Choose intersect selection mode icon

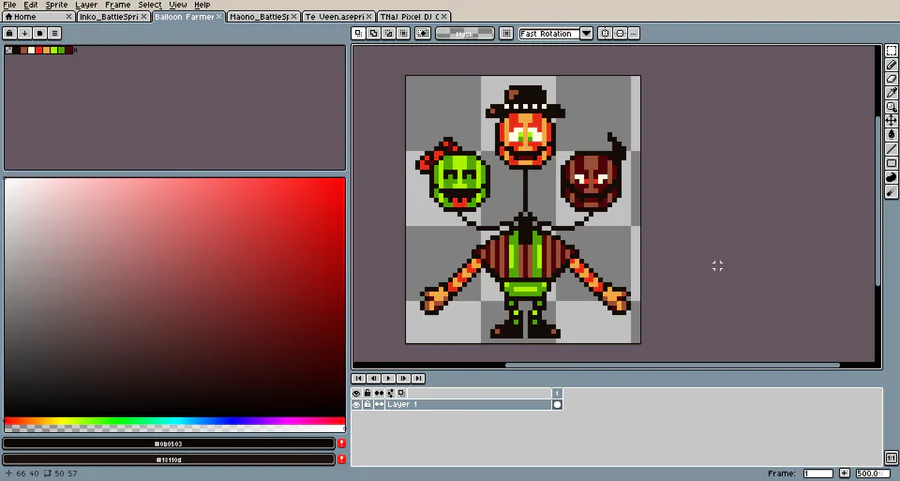pos(404,33)
